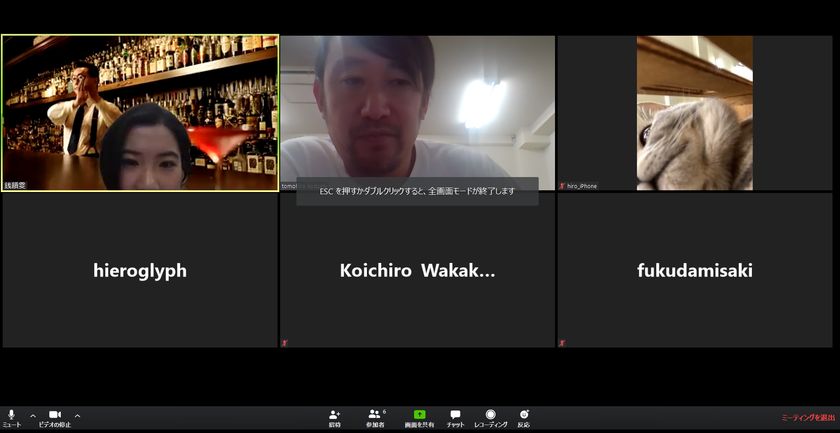Start recording with the Record icon
The height and width of the screenshot is (433, 840).
490,416
